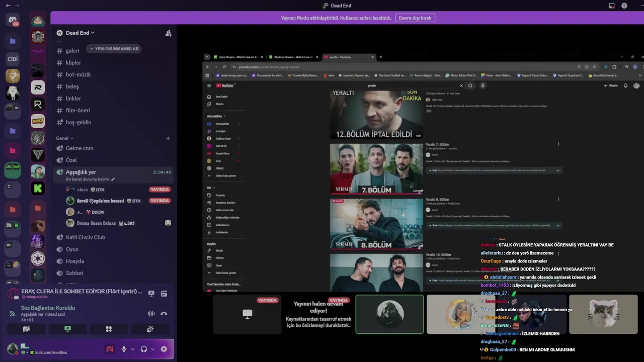Toggle microphone mute in user panel
Image resolution: width=644 pixels, height=362 pixels.
124,349
